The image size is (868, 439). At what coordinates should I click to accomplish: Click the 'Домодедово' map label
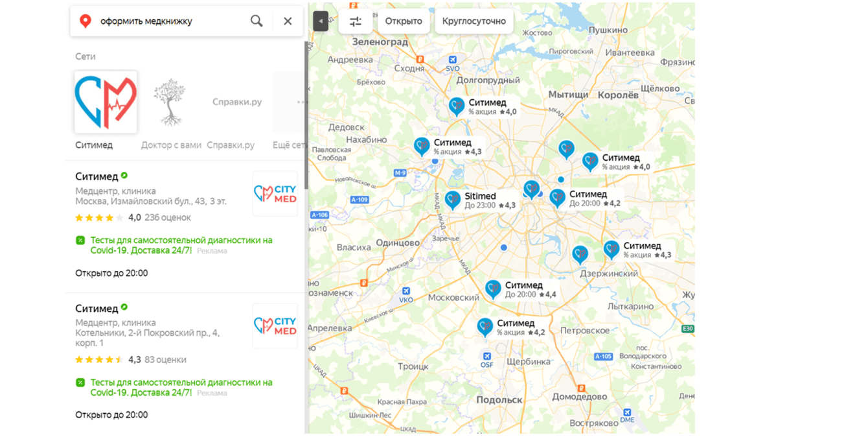pyautogui.click(x=579, y=396)
